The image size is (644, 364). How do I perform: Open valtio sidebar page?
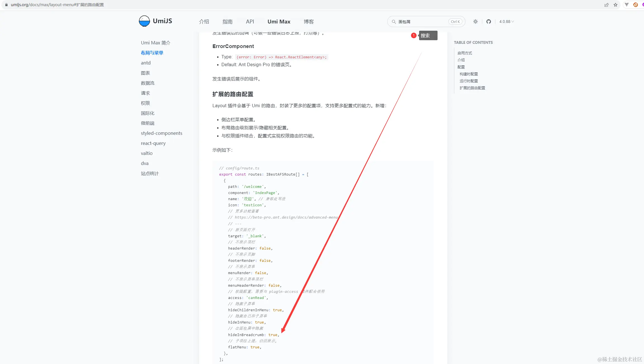pos(147,153)
